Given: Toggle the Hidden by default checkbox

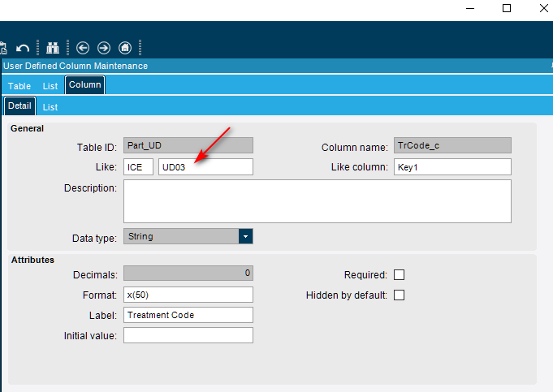Looking at the screenshot, I should pos(399,295).
